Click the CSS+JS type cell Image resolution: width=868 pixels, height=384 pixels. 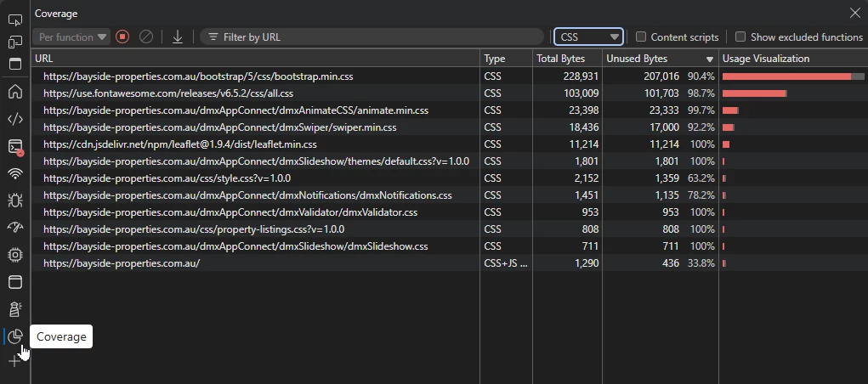click(506, 263)
